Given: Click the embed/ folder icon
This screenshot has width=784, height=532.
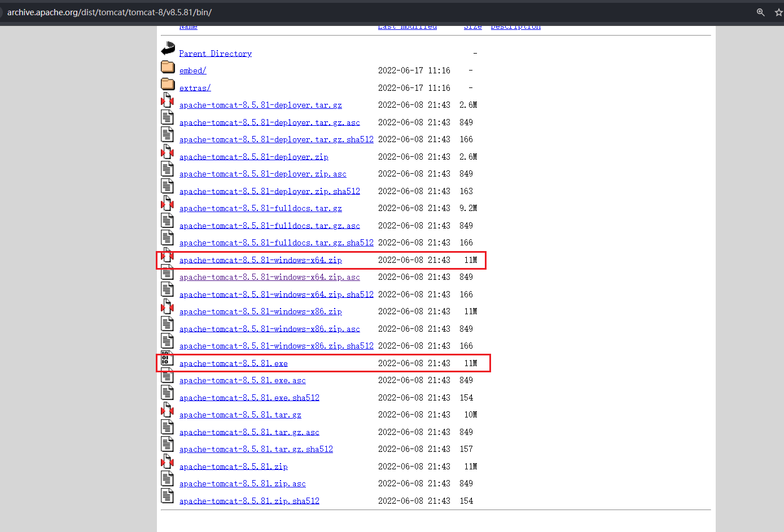Looking at the screenshot, I should [x=168, y=67].
